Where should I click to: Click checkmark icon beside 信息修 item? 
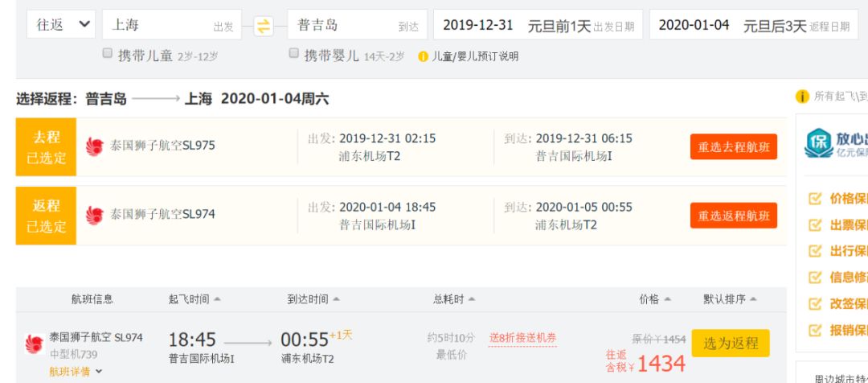point(815,277)
